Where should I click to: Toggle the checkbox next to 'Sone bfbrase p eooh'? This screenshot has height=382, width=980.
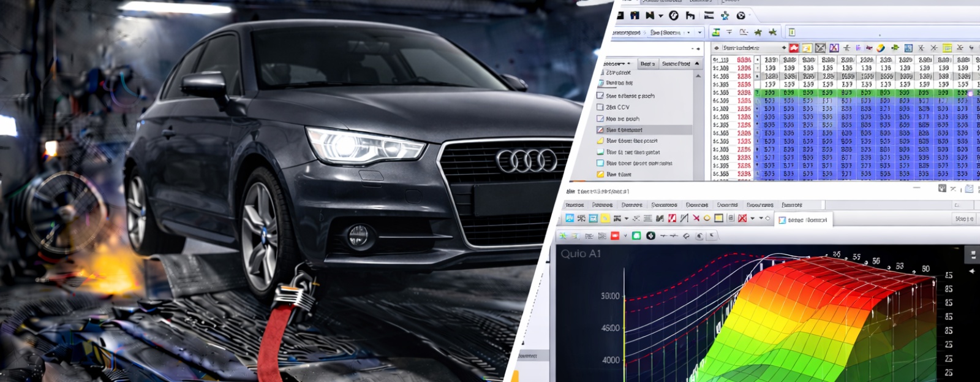(600, 96)
